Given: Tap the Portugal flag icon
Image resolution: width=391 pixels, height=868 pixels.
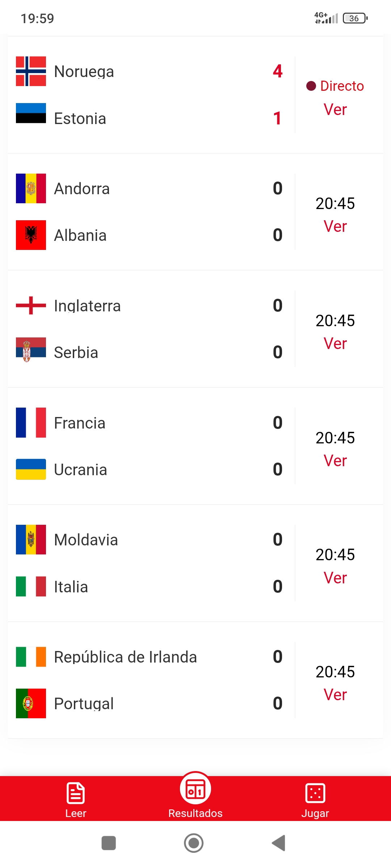Looking at the screenshot, I should 31,703.
